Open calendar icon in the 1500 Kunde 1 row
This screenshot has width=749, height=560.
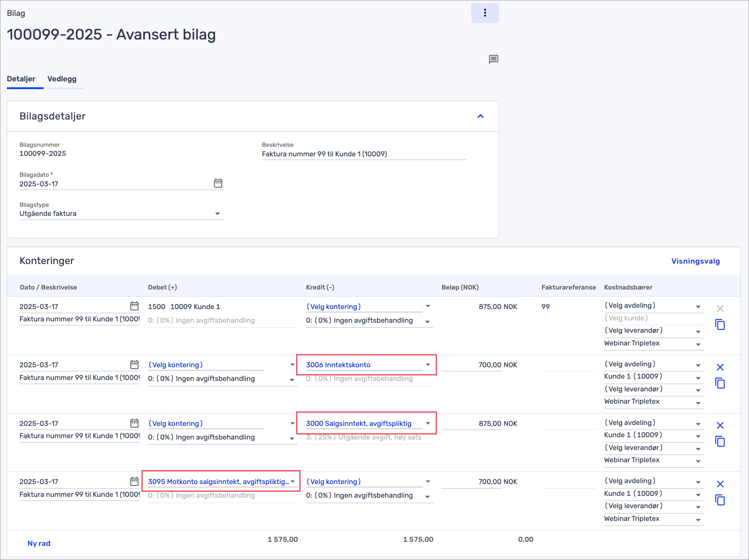tap(134, 306)
